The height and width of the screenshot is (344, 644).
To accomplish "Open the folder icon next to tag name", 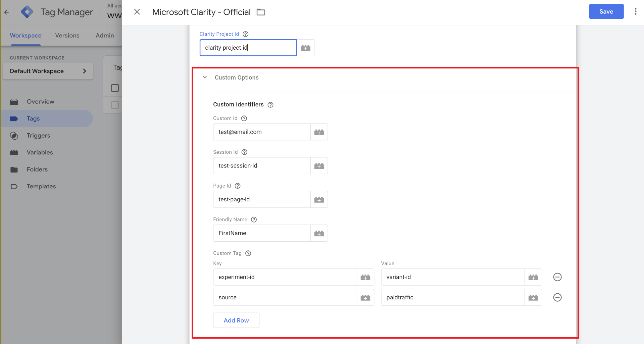I will 261,12.
